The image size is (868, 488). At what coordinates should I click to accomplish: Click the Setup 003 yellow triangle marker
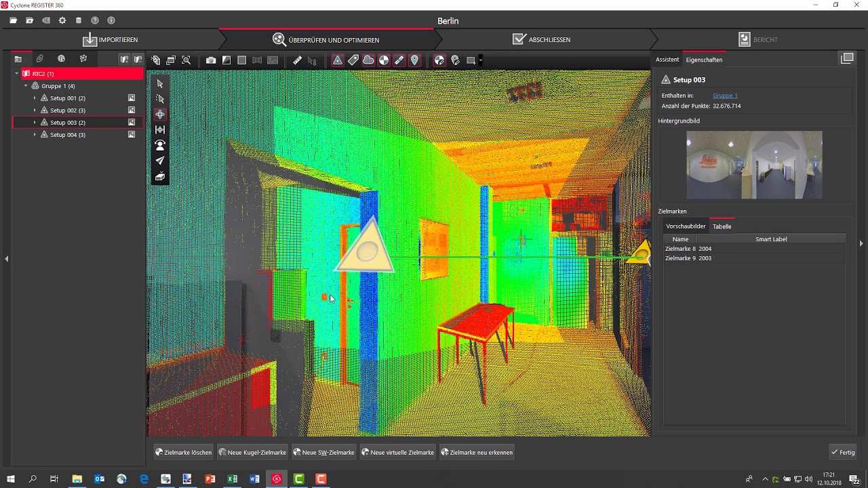point(366,247)
